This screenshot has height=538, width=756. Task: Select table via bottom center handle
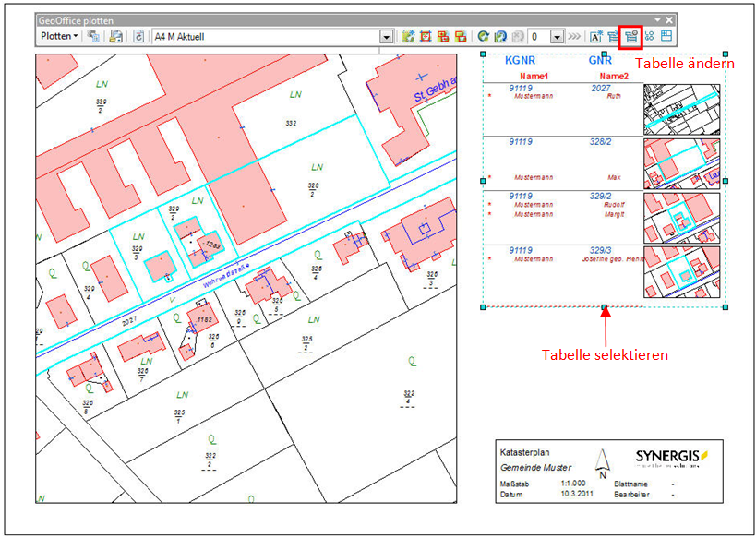[x=604, y=307]
